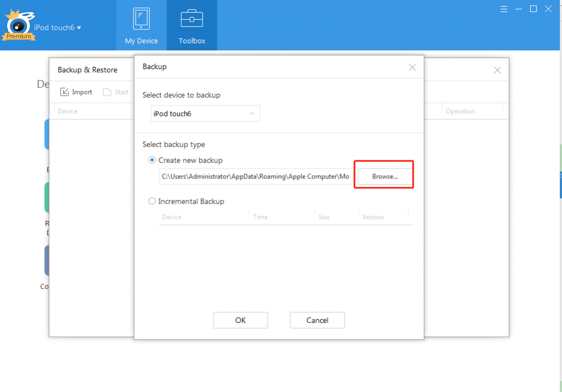Click the Time column header

pos(260,217)
